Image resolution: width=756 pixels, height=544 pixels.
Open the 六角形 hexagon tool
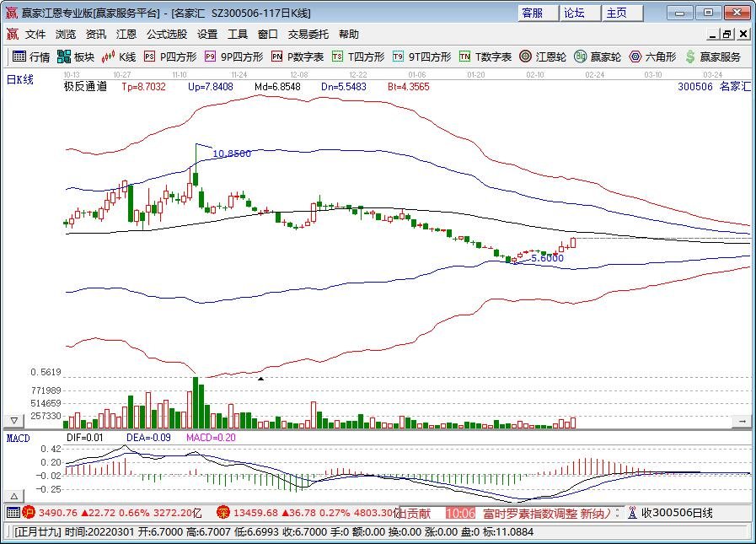[653, 57]
